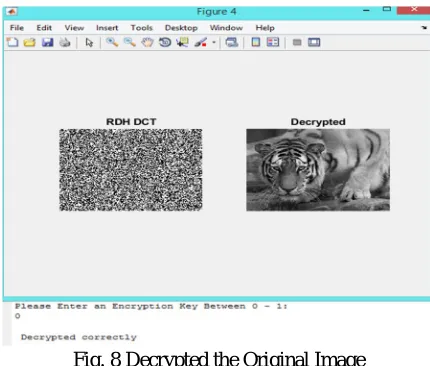Click the MATLAB logo in title bar

point(12,12)
